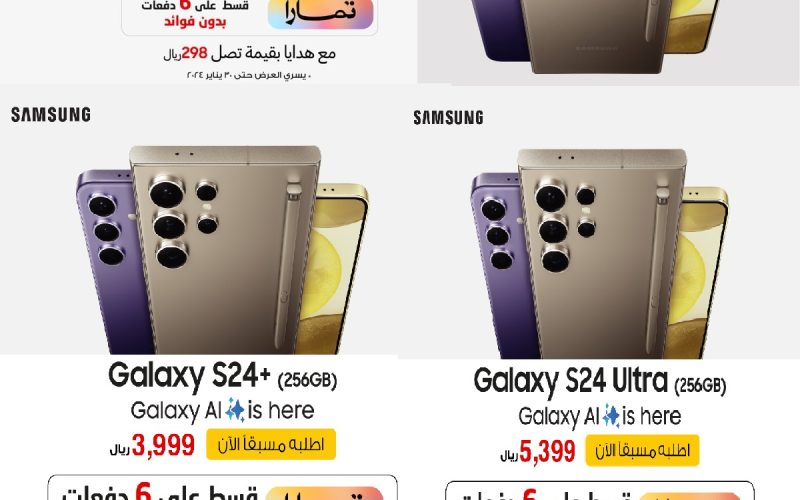This screenshot has width=800, height=500.
Task: Open the top banner phone image
Action: [x=596, y=36]
